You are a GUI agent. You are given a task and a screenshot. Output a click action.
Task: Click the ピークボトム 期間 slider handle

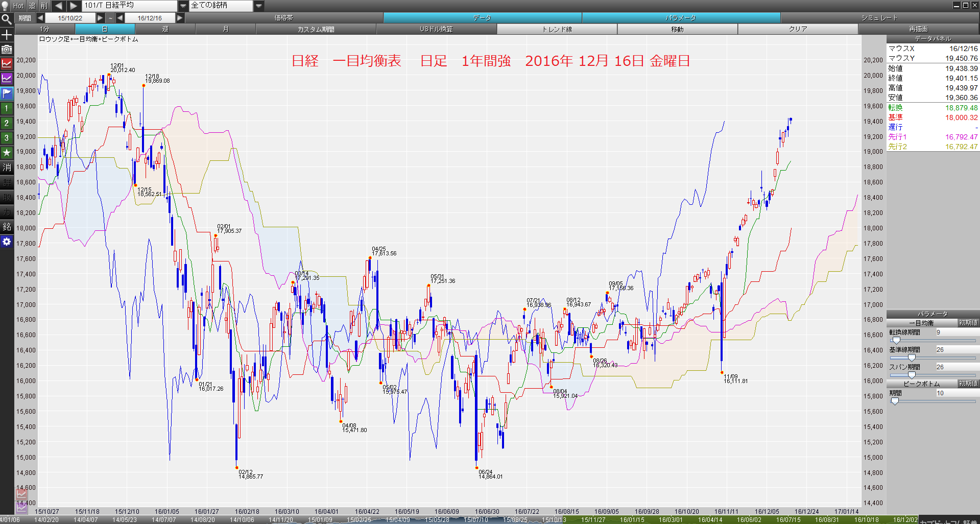895,401
